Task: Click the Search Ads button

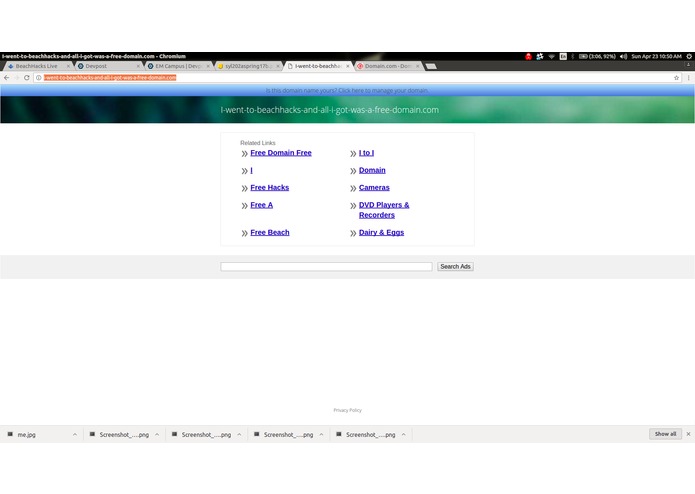Action: point(455,266)
